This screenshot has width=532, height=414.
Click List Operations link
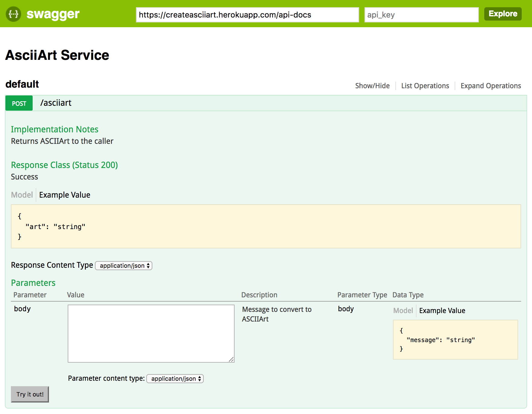(x=425, y=86)
